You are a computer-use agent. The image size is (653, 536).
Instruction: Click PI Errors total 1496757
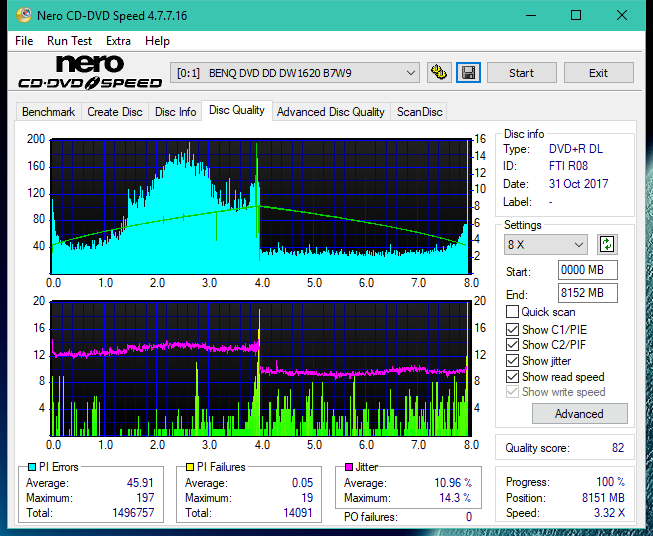tap(133, 513)
